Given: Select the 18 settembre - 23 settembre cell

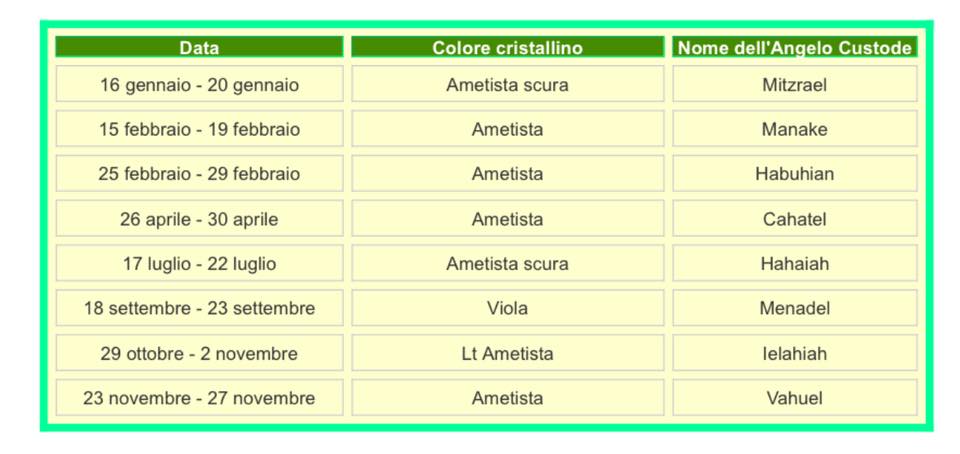Looking at the screenshot, I should point(199,308).
